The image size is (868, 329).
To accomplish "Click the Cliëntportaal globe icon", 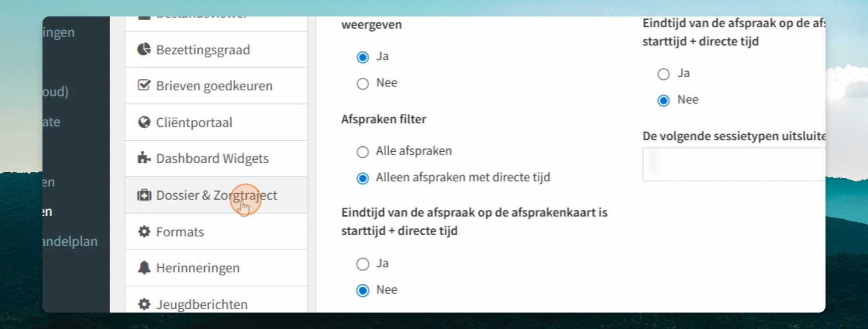I will click(144, 122).
